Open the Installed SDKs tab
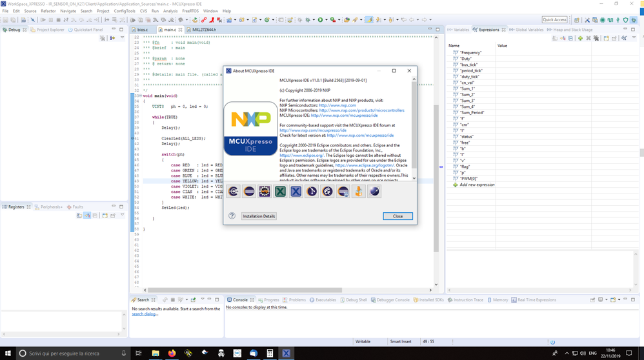The width and height of the screenshot is (644, 360). pyautogui.click(x=428, y=300)
